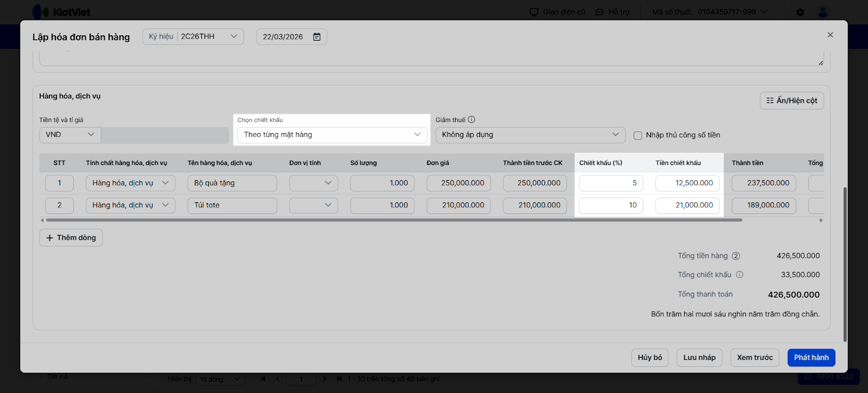This screenshot has width=868, height=393.
Task: Expand the Mã số thuế dropdown in header
Action: pyautogui.click(x=764, y=12)
